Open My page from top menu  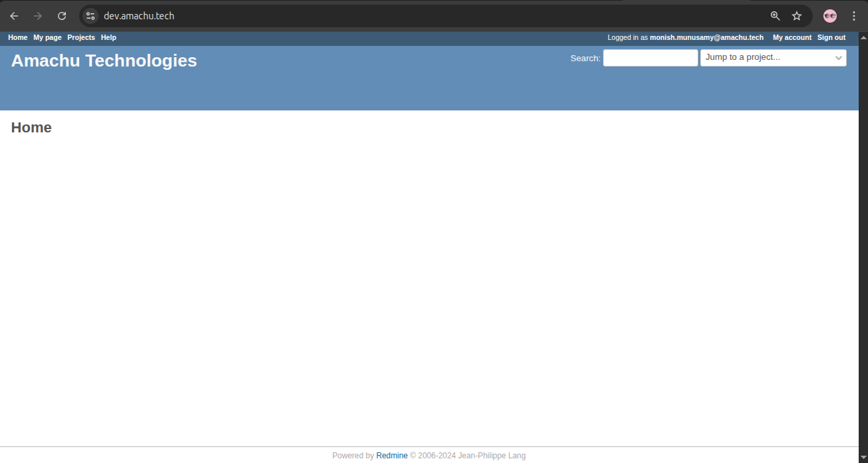click(47, 38)
